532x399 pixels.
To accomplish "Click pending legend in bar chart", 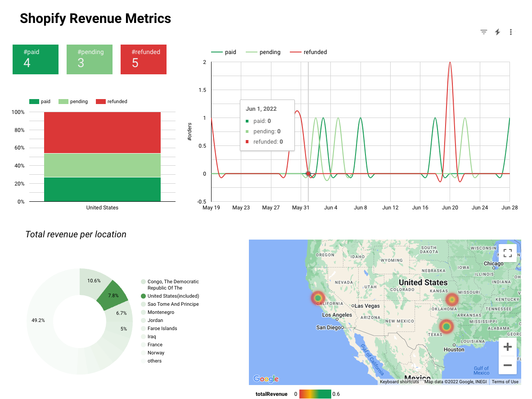I will [x=73, y=101].
